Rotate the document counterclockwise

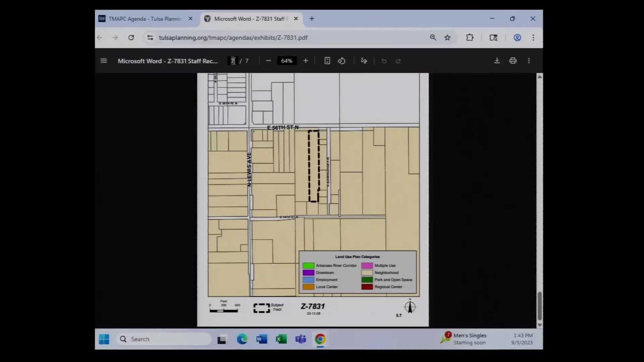point(341,61)
